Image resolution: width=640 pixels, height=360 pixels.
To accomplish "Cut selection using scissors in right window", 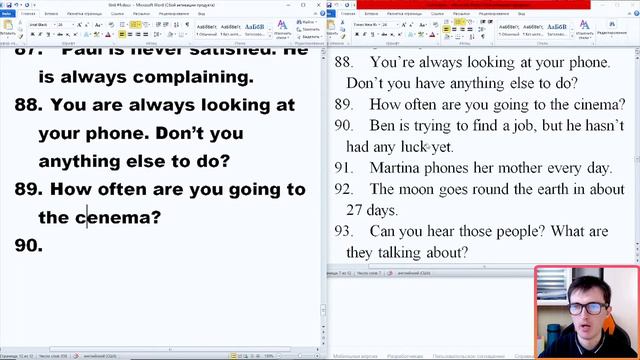I will coord(342,22).
